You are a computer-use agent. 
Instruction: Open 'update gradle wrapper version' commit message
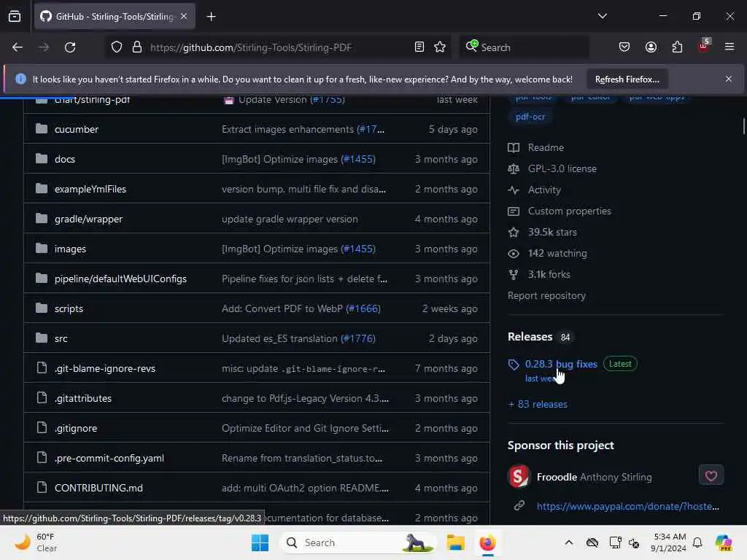click(290, 219)
